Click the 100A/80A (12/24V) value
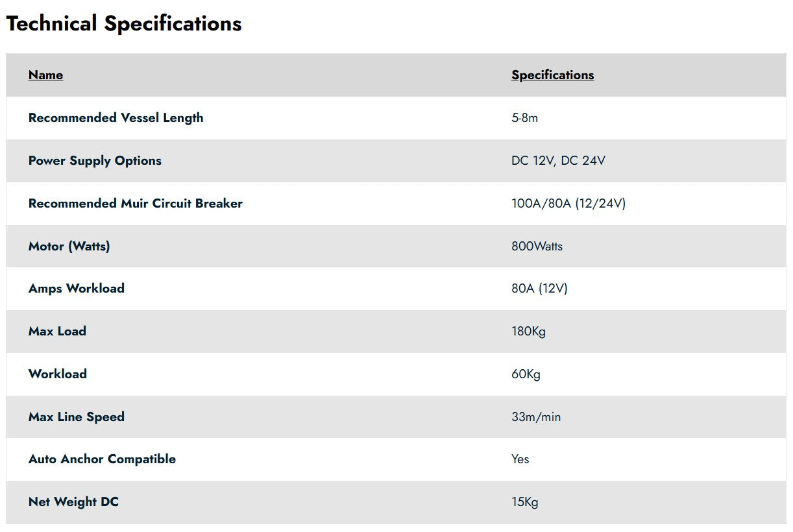 [568, 204]
